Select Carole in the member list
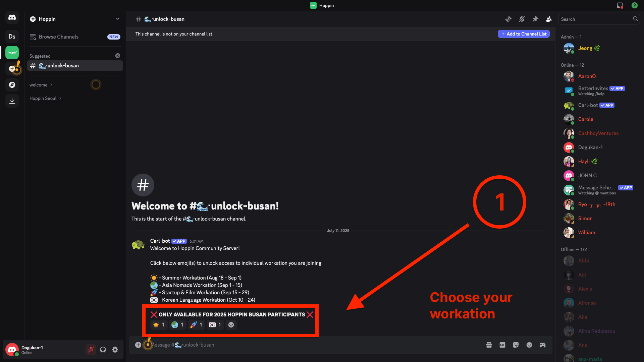 point(598,119)
